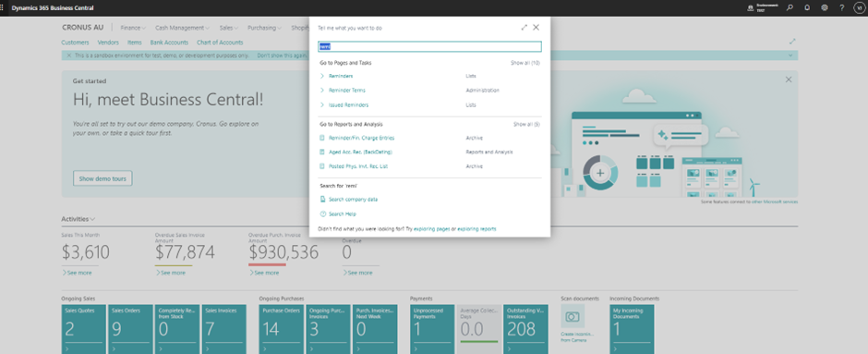Click in the Tell Me search field
The height and width of the screenshot is (354, 868).
click(429, 46)
